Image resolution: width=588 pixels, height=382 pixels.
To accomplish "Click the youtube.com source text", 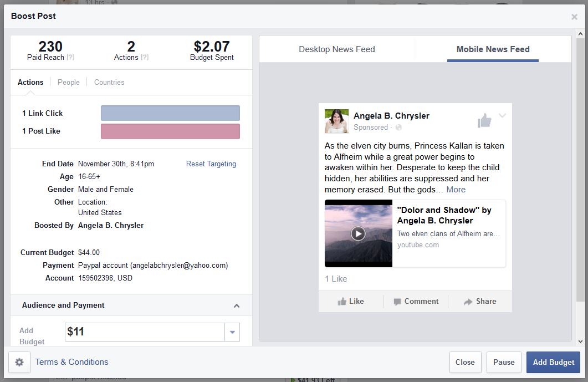I will point(418,245).
